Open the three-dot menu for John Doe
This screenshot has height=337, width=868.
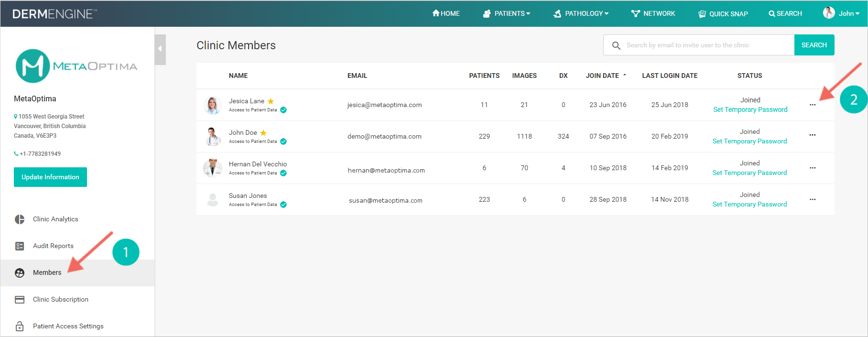pos(813,135)
